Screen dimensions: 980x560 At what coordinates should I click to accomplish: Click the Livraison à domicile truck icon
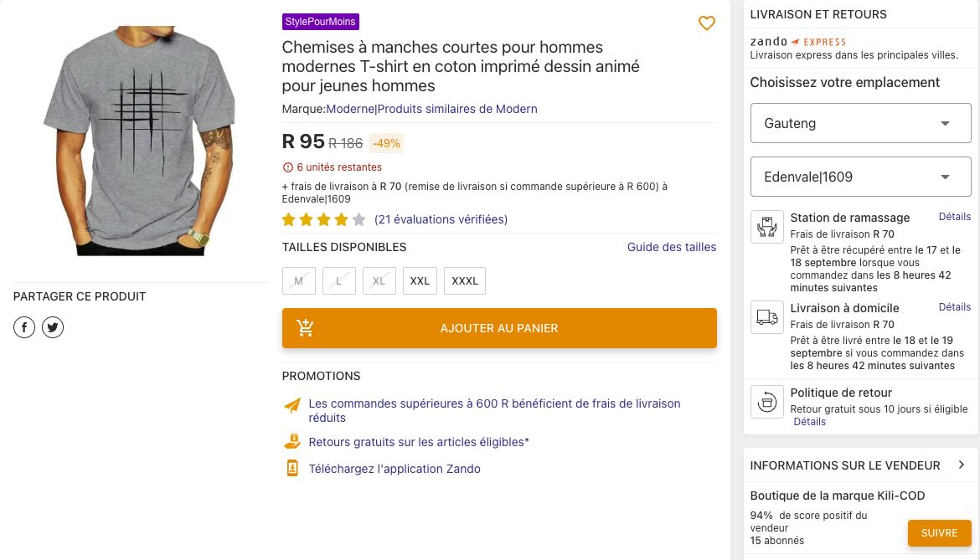click(x=766, y=317)
